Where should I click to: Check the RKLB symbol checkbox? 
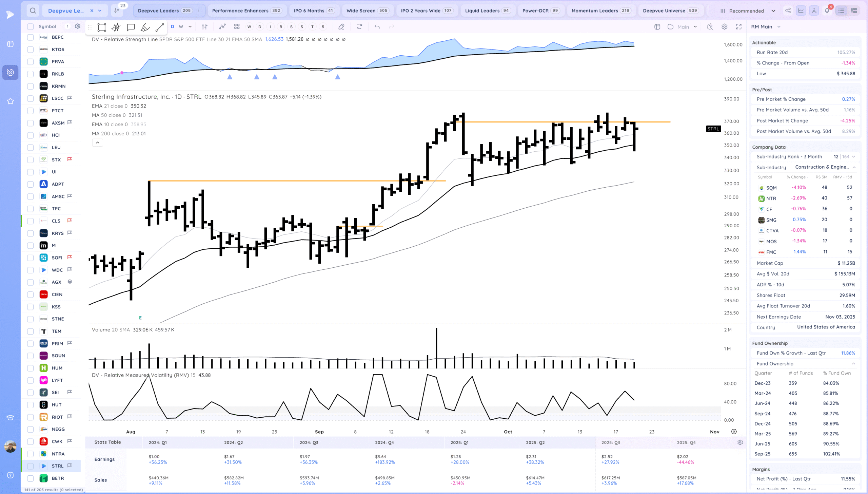pos(31,74)
